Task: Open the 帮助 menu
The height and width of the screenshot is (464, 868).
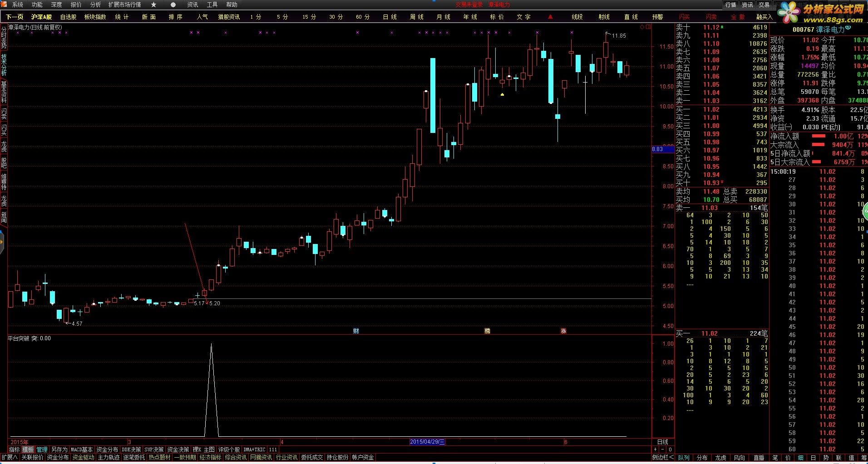Action: [232, 5]
